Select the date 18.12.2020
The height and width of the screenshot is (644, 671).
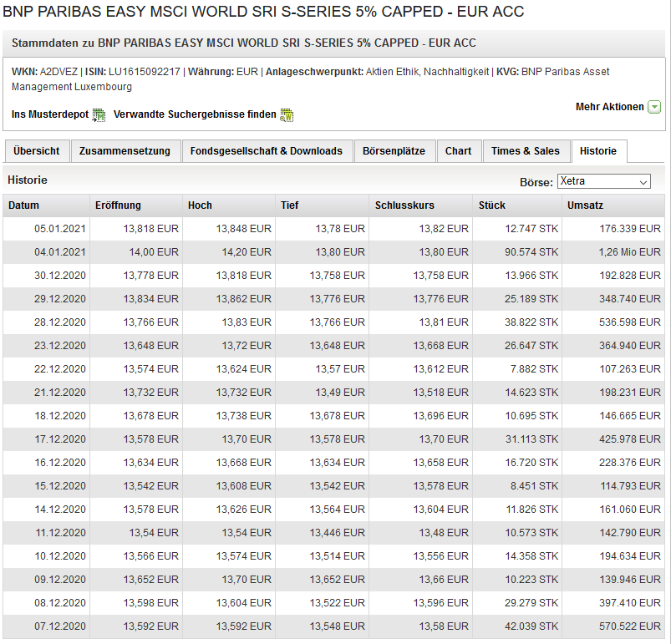click(x=60, y=416)
